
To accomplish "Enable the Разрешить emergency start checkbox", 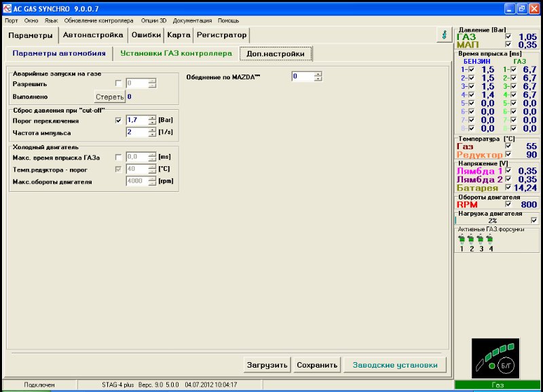I will click(x=119, y=83).
